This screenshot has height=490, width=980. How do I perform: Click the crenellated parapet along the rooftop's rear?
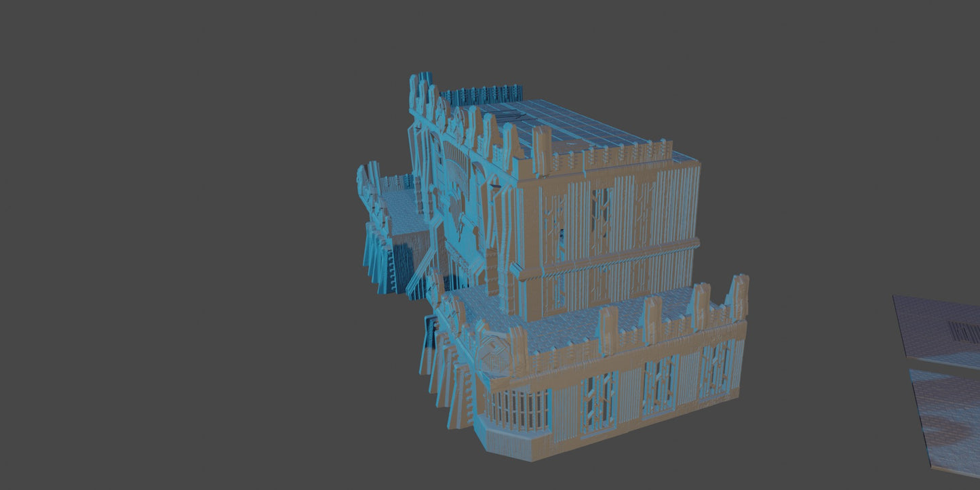coord(482,94)
